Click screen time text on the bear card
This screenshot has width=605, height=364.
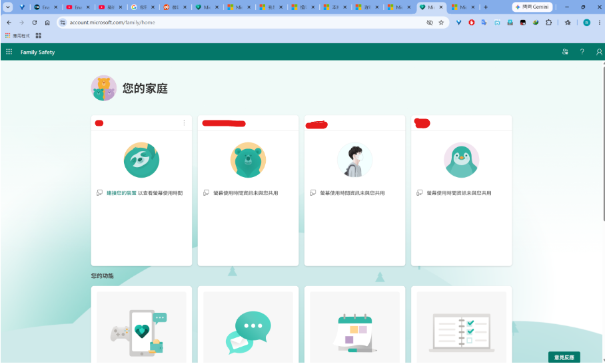tap(246, 193)
